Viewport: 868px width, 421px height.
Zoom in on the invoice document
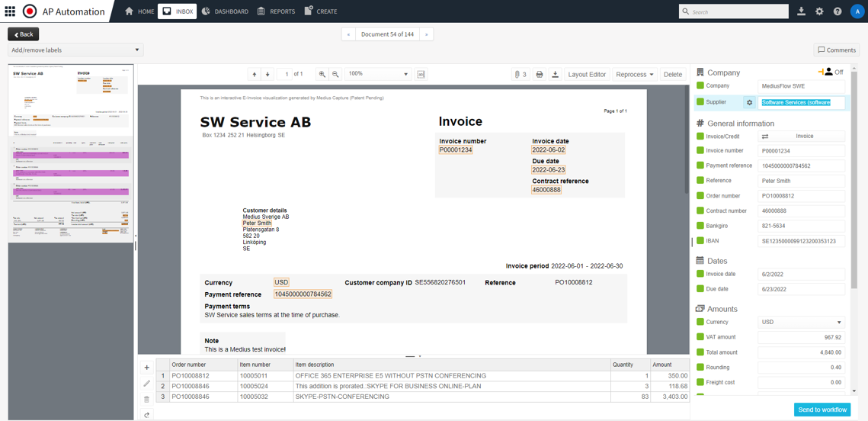322,75
